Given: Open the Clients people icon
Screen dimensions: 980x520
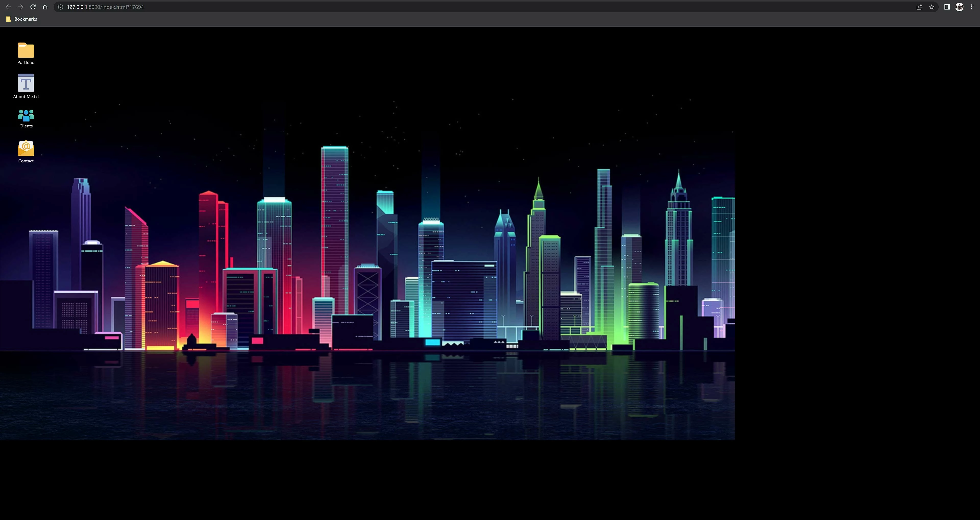Looking at the screenshot, I should point(26,115).
